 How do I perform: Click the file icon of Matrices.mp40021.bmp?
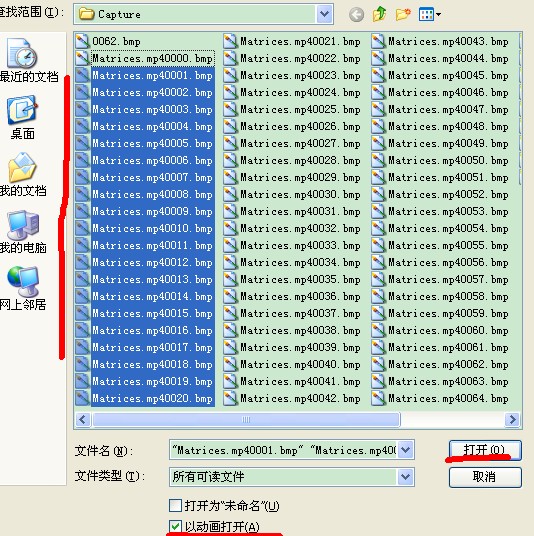tap(230, 41)
